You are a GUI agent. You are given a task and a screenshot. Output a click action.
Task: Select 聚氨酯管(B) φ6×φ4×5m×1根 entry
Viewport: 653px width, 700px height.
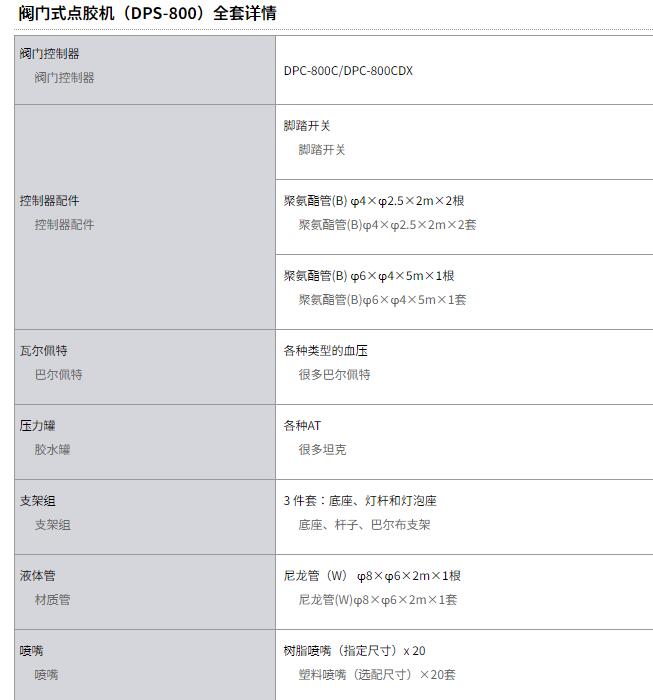click(x=369, y=276)
